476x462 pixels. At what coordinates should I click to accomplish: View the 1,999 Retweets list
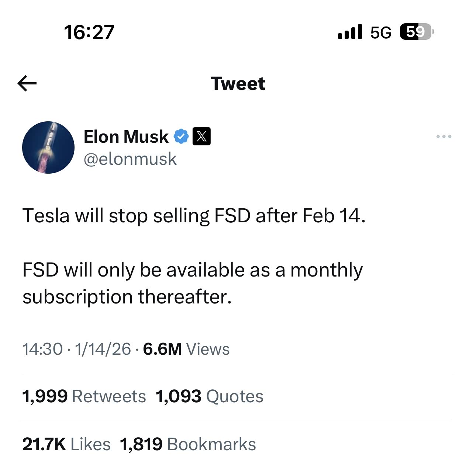click(84, 396)
